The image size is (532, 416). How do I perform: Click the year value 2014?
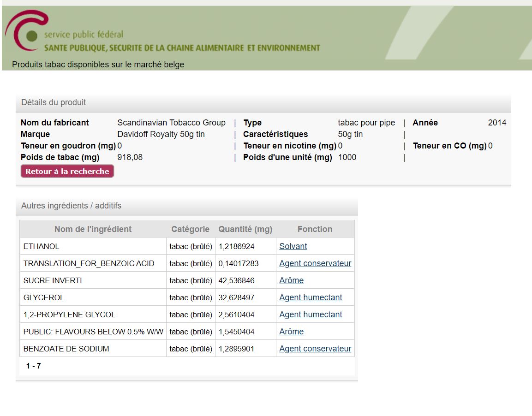(x=497, y=123)
